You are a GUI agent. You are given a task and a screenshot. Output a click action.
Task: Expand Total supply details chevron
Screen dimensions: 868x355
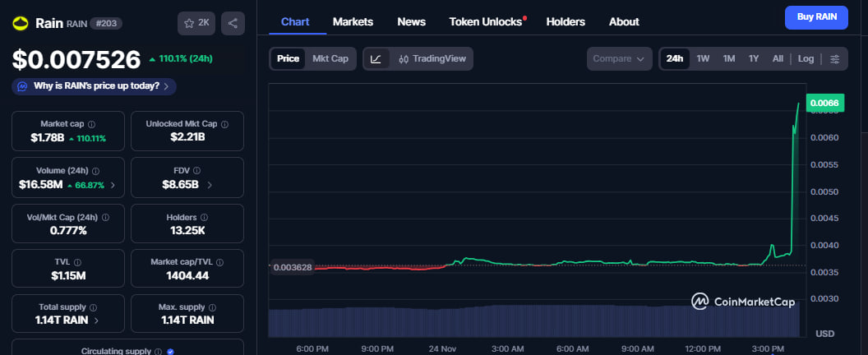coord(97,320)
